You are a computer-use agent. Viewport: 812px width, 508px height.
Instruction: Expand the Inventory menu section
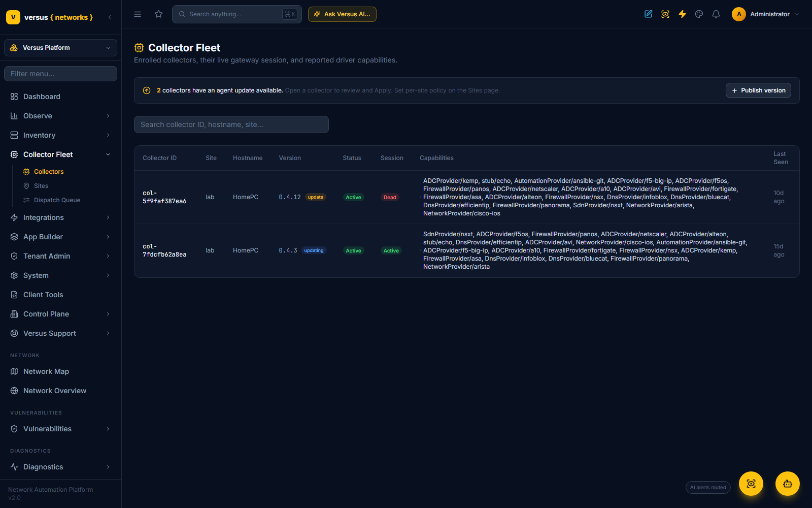60,135
